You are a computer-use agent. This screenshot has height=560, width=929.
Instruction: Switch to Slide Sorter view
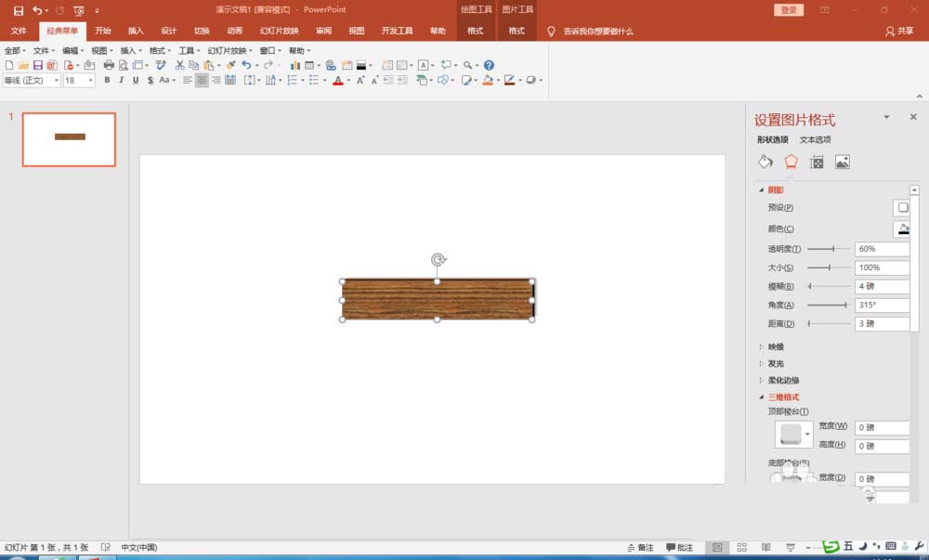tap(740, 548)
